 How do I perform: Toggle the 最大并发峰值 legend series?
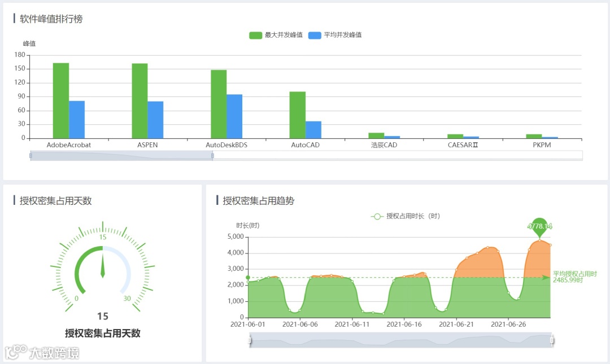[x=276, y=35]
